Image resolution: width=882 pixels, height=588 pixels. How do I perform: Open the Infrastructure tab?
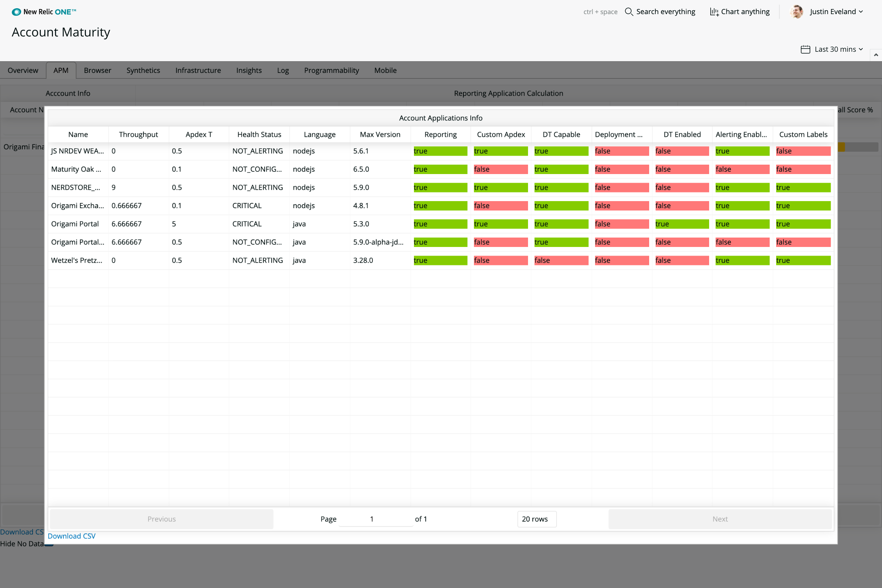(198, 71)
